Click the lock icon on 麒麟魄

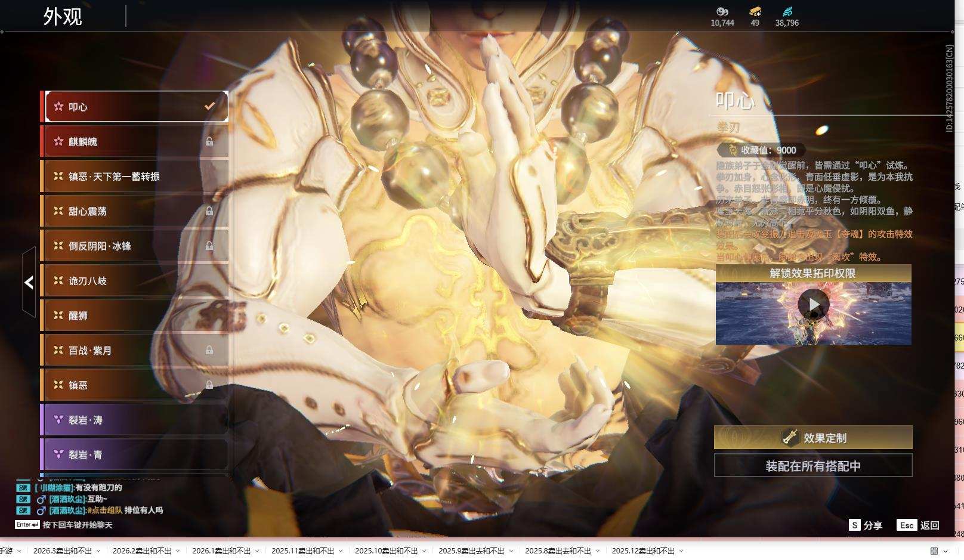pyautogui.click(x=209, y=141)
